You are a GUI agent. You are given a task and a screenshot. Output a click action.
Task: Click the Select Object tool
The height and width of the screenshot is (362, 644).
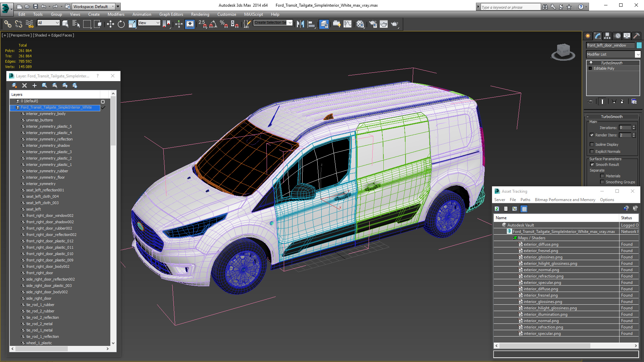[65, 24]
